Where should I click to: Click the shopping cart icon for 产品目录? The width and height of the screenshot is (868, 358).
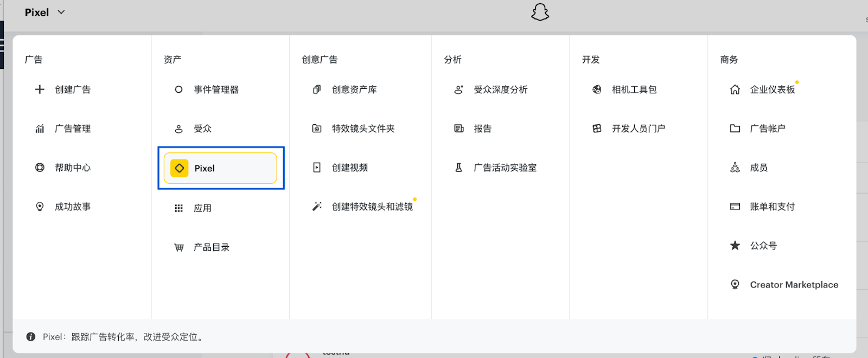[x=178, y=247]
